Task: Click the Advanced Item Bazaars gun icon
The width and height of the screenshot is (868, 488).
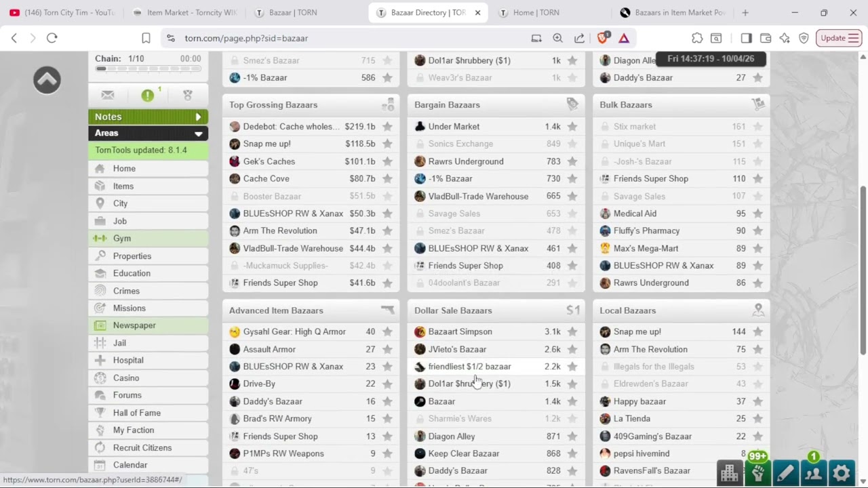Action: (387, 310)
